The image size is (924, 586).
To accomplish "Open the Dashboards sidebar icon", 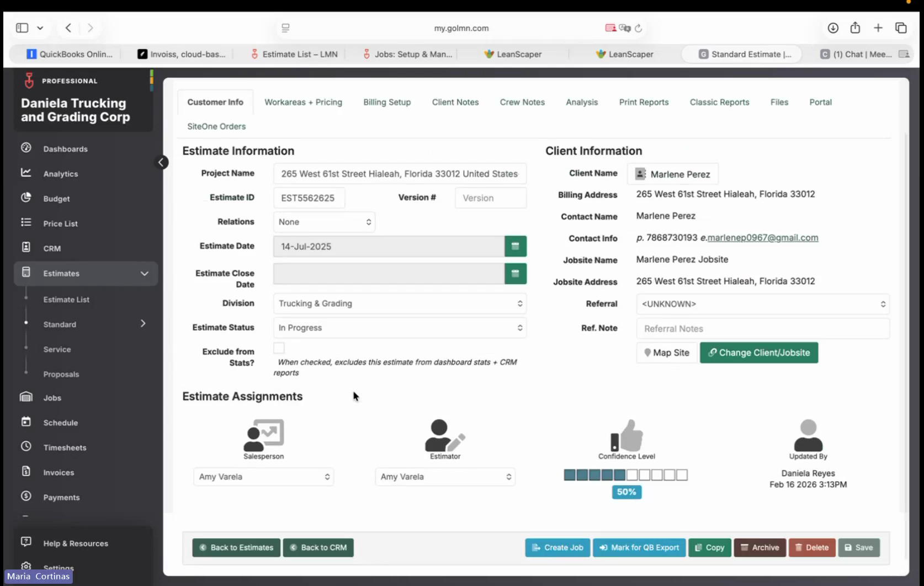I will (26, 148).
